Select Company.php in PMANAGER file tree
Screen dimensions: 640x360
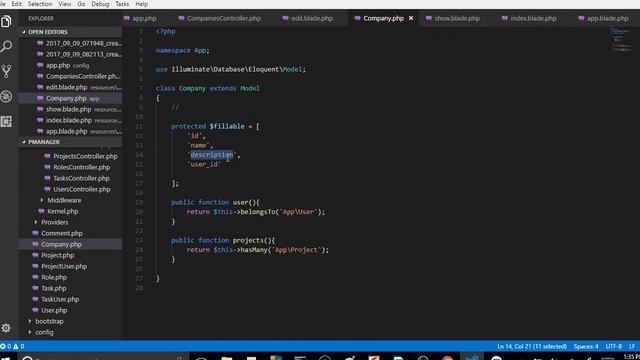tap(70, 244)
